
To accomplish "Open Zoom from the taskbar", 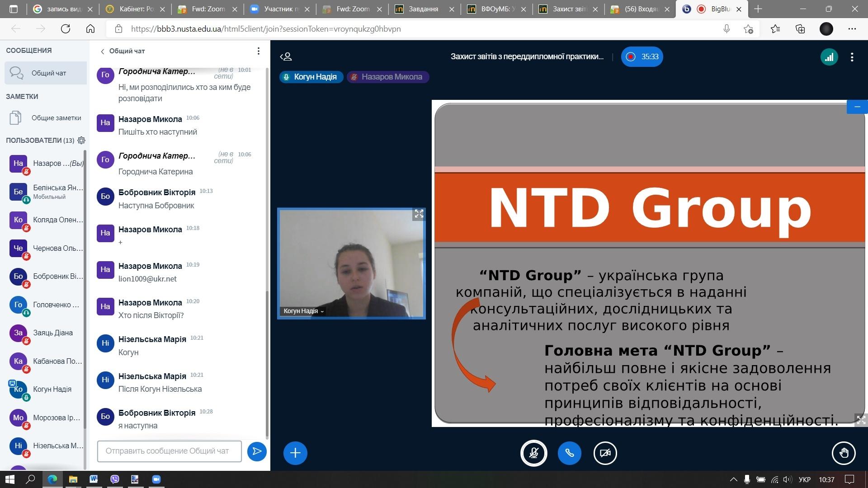I will (x=156, y=479).
